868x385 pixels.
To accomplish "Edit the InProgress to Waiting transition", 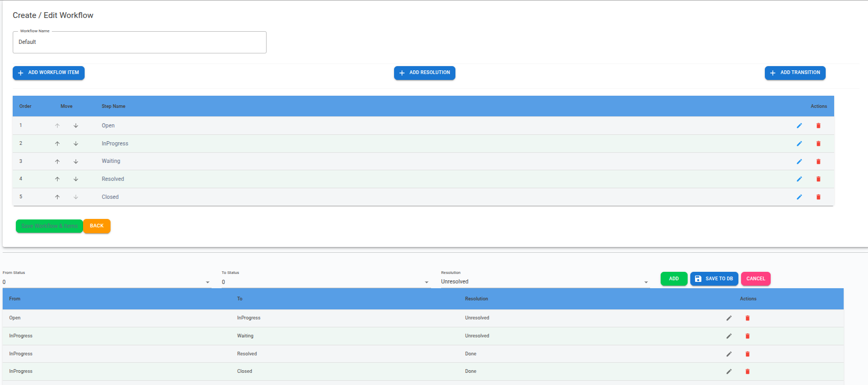I will pyautogui.click(x=729, y=336).
